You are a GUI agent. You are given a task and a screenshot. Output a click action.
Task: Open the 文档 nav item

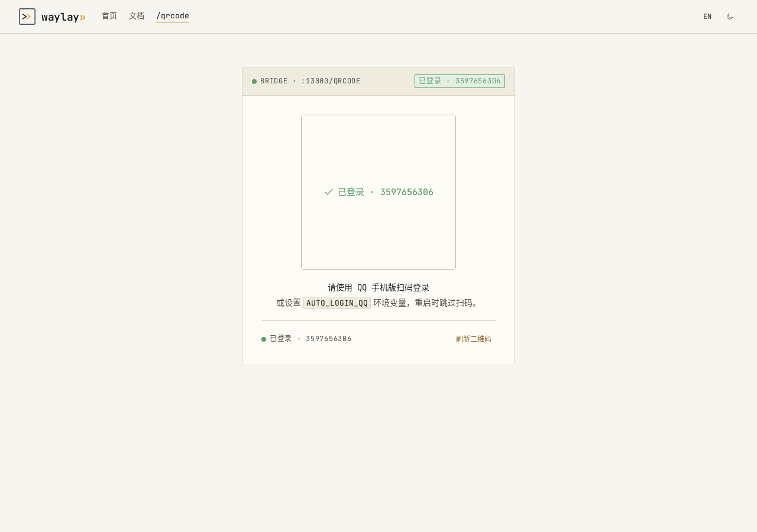pos(137,16)
